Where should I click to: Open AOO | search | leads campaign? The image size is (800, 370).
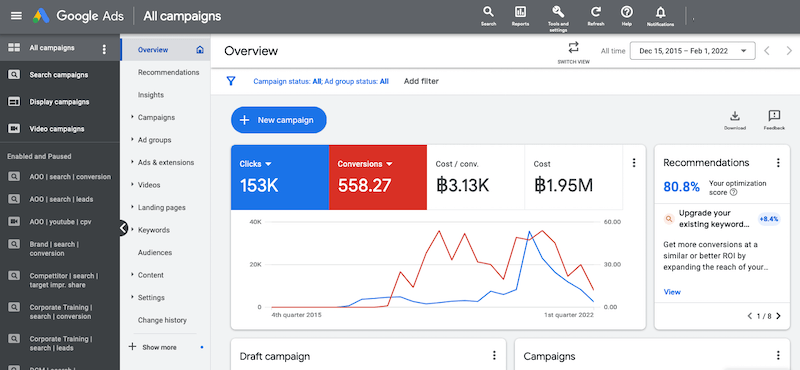[x=60, y=199]
